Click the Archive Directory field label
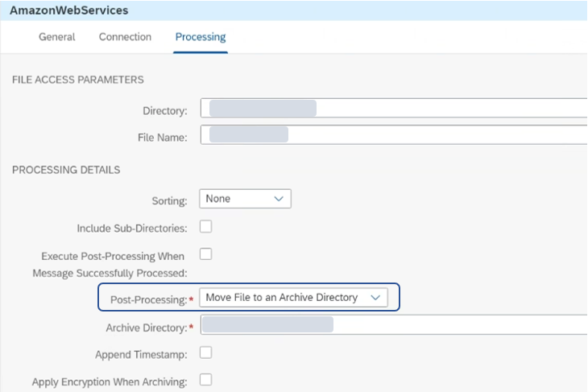This screenshot has width=588, height=392. [x=147, y=328]
